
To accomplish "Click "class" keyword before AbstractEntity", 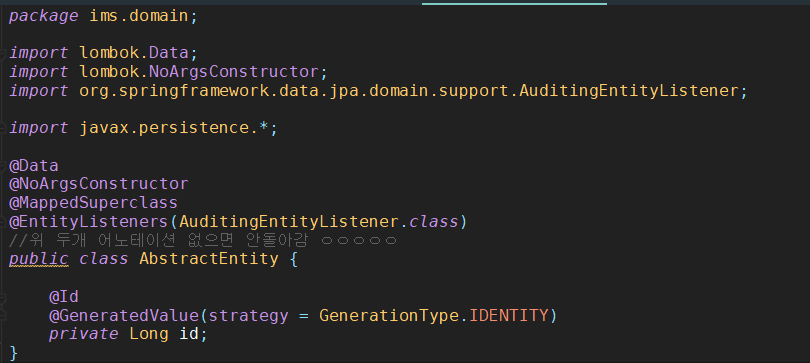I will (103, 259).
